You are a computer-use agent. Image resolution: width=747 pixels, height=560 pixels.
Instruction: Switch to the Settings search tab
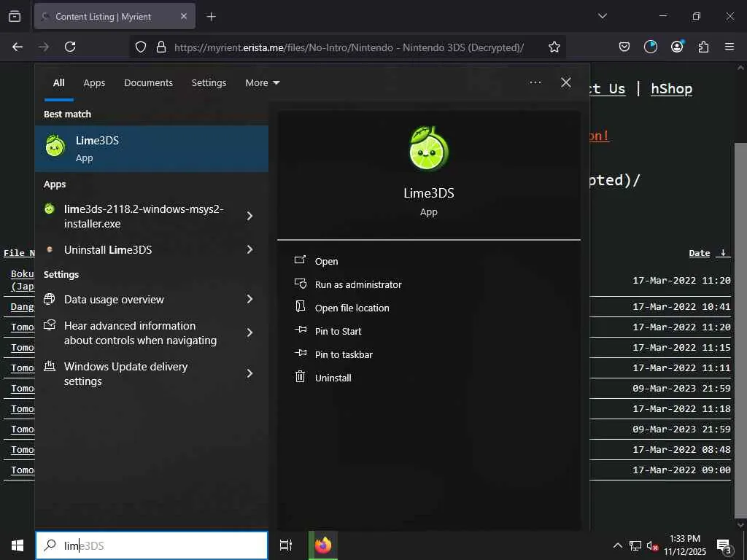coord(209,83)
